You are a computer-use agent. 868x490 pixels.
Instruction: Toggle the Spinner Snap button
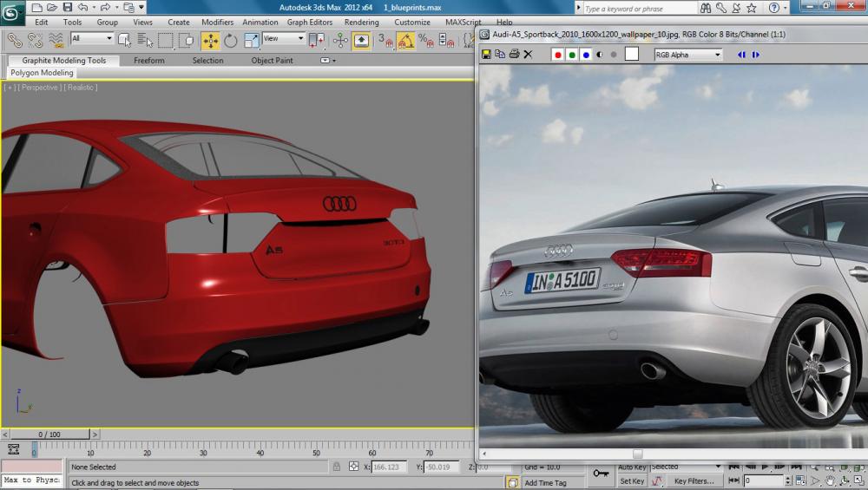pos(447,41)
